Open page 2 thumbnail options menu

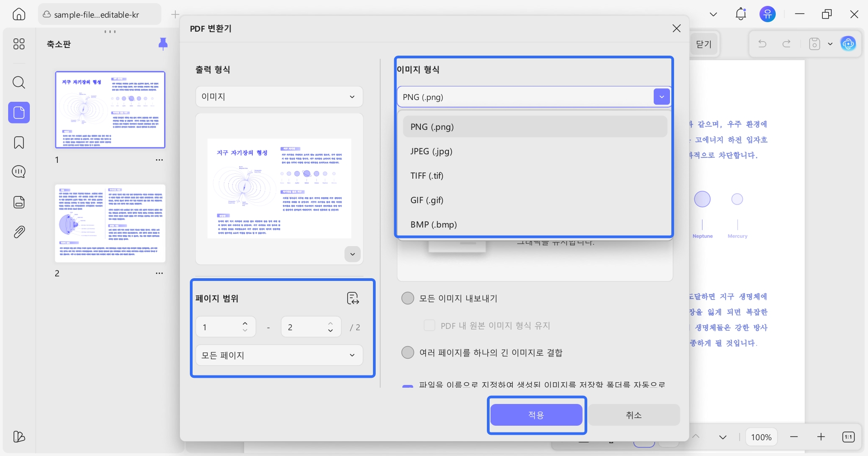click(159, 273)
